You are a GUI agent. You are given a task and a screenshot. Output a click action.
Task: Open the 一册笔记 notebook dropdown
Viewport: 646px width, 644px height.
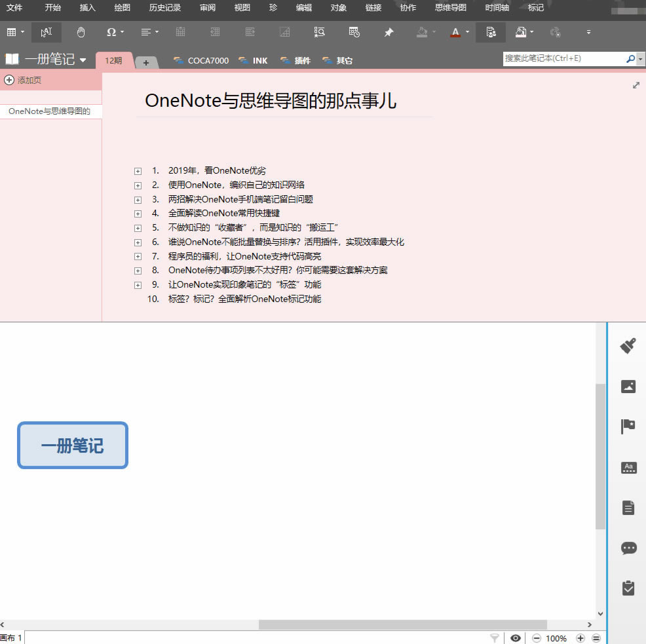point(83,60)
